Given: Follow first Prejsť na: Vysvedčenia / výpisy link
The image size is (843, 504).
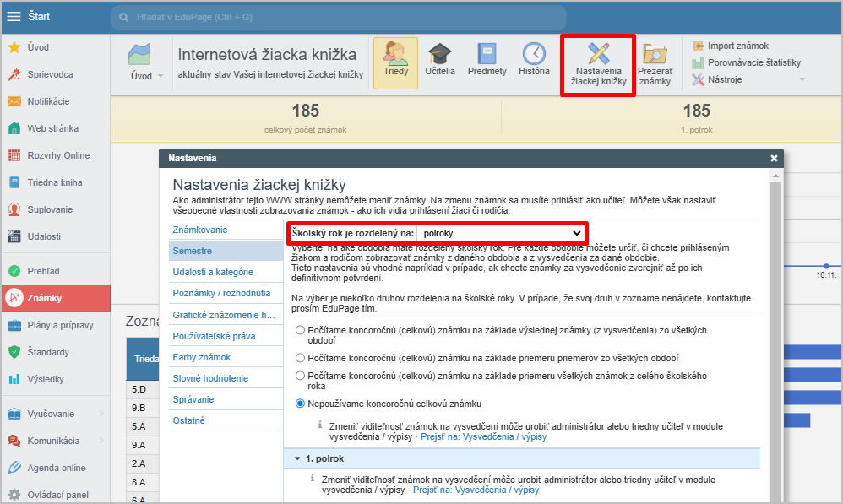Looking at the screenshot, I should [x=483, y=436].
